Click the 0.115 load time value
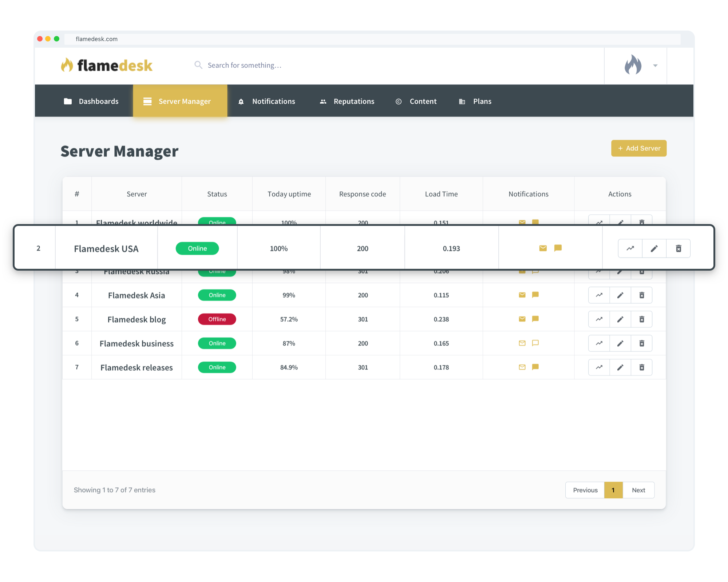Screen dimensions: 728x582 [x=441, y=295]
